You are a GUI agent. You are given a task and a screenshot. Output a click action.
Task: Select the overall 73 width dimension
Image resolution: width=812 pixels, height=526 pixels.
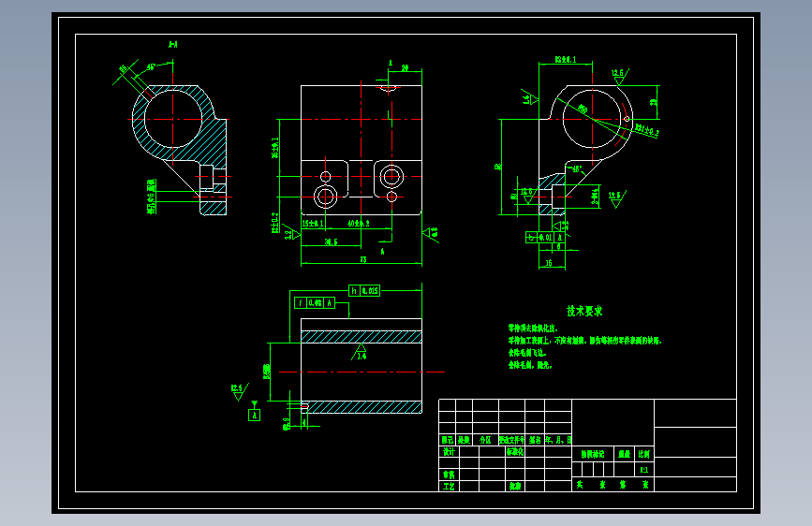pos(363,259)
